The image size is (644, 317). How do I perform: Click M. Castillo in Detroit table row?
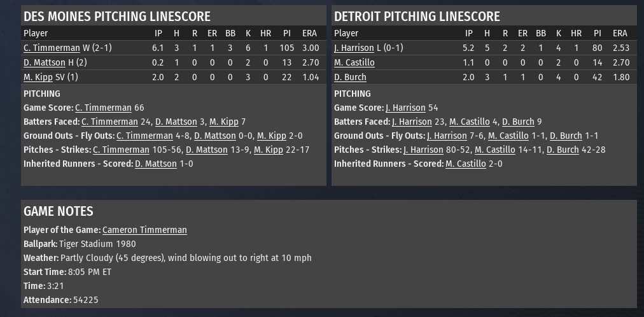click(x=354, y=62)
